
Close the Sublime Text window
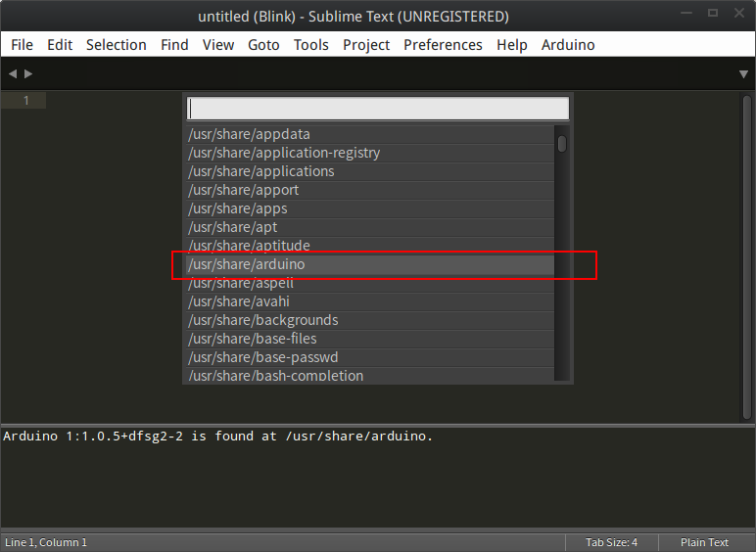[739, 13]
